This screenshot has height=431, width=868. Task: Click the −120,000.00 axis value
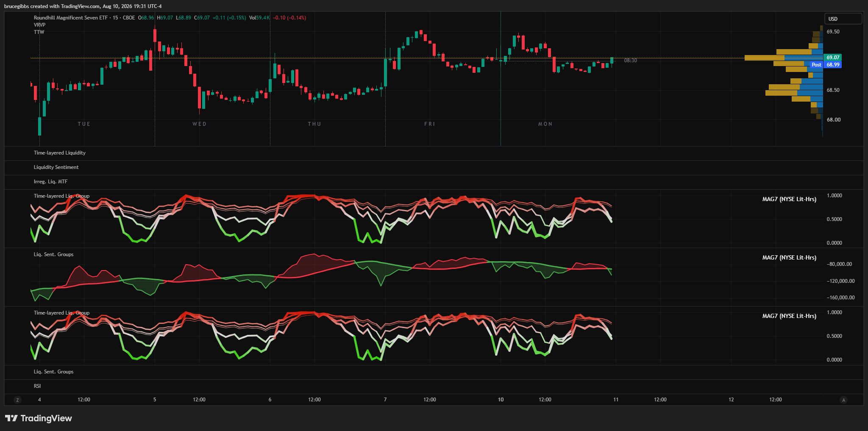point(840,281)
